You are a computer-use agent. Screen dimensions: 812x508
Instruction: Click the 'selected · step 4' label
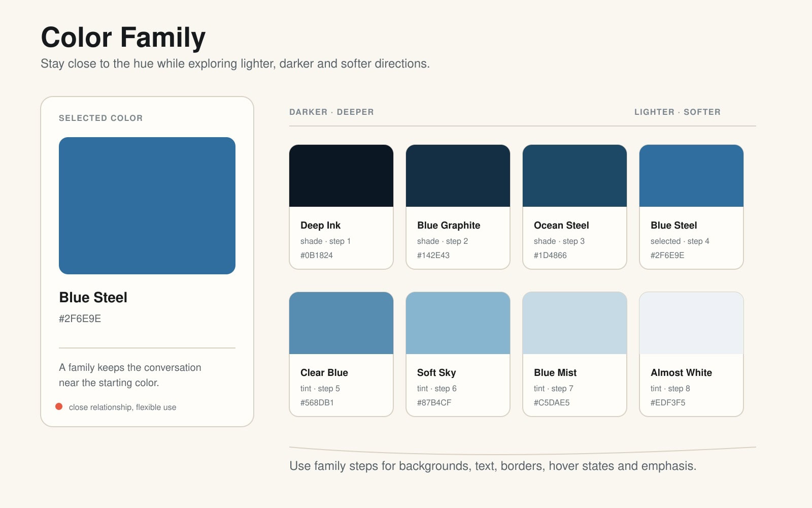(680, 241)
